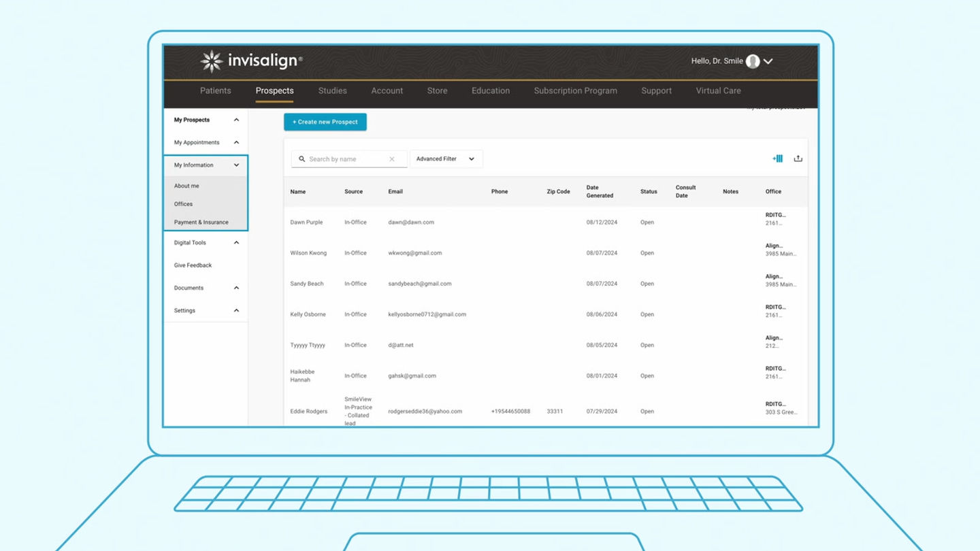The width and height of the screenshot is (980, 551).
Task: Switch to the Support tab
Action: pyautogui.click(x=657, y=90)
